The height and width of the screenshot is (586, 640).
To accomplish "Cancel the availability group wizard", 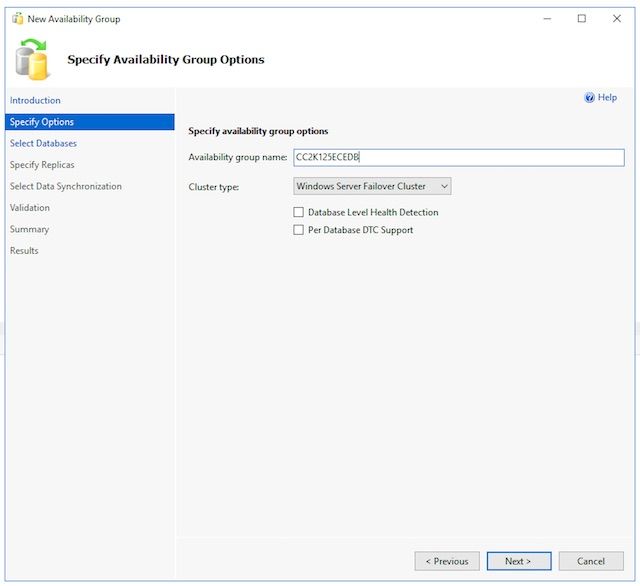I will (591, 561).
